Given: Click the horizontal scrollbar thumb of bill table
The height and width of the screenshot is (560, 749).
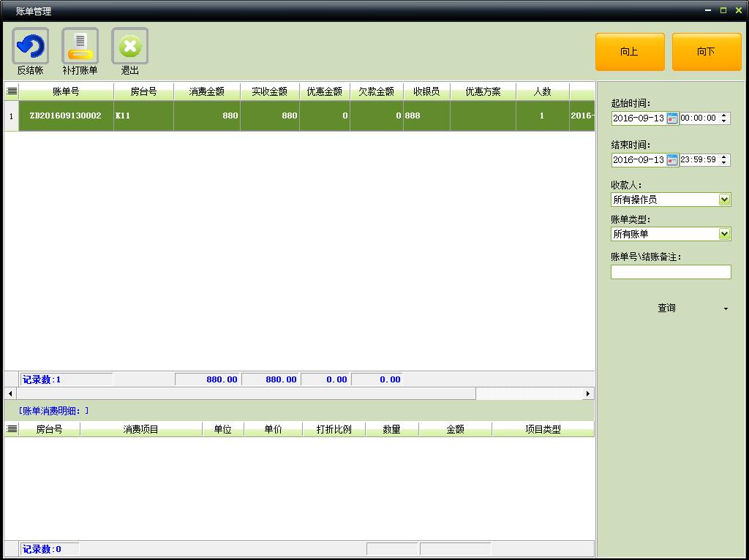Looking at the screenshot, I should point(246,393).
